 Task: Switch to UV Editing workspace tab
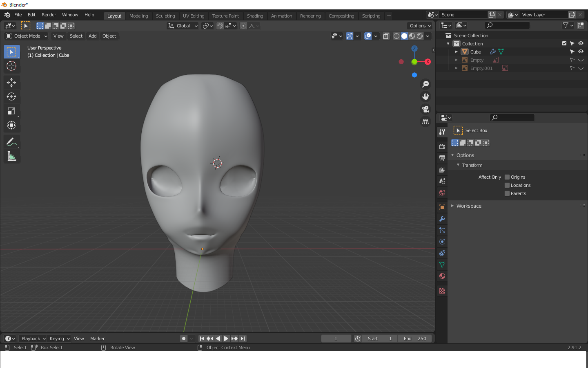point(194,16)
